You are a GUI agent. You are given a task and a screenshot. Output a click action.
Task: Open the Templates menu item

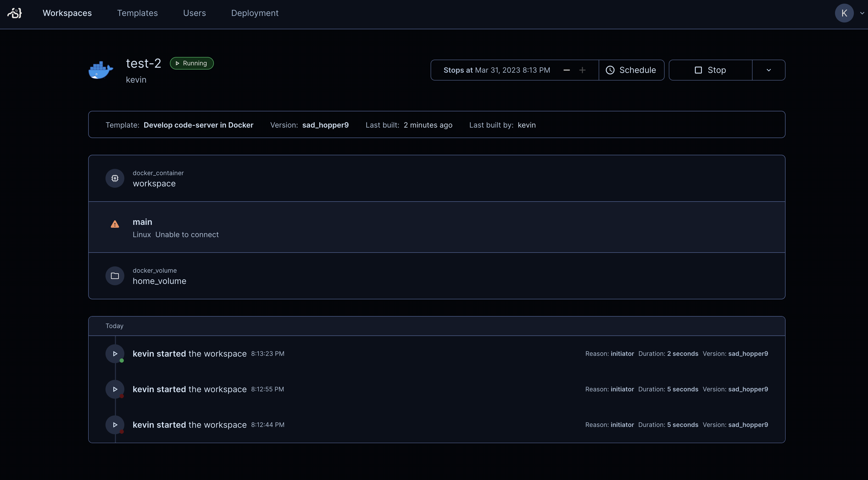pos(137,13)
